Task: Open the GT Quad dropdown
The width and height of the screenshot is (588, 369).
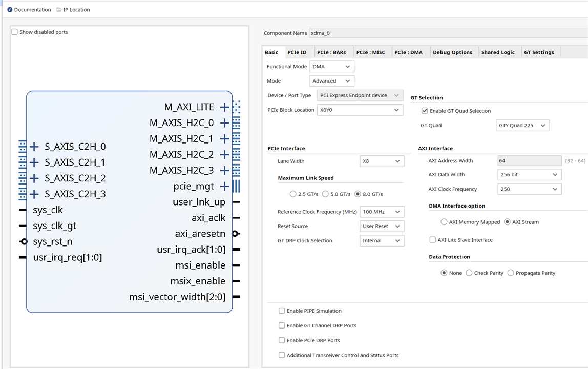Action: tap(523, 126)
